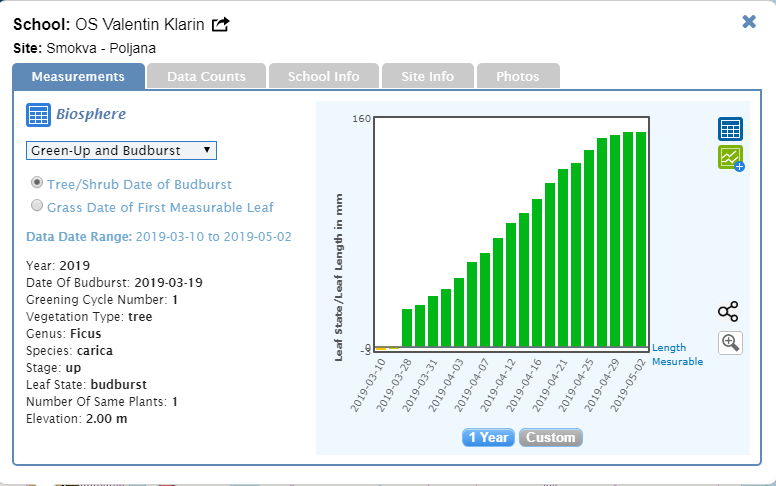Open the School Info tab
This screenshot has width=776, height=486.
[323, 76]
